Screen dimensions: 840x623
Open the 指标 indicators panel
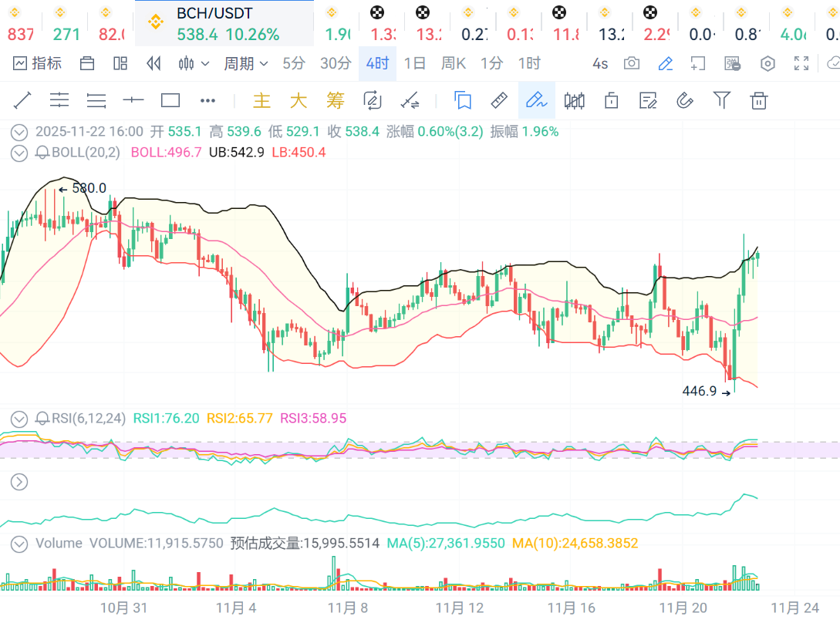(37, 63)
